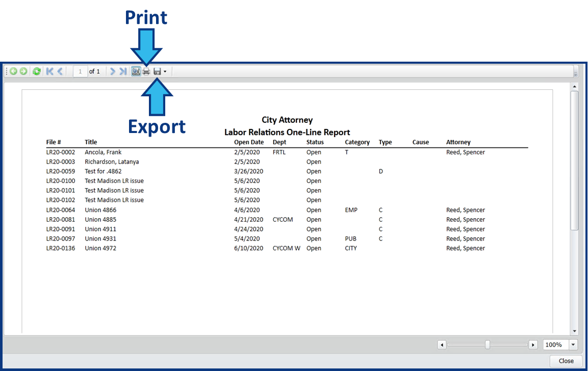Go to the next report page
Screen dimensions: 588x371
click(x=113, y=71)
